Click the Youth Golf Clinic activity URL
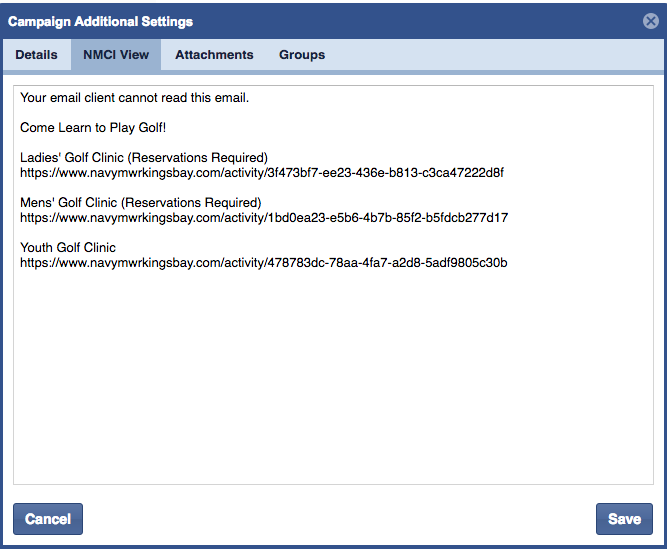 264,263
